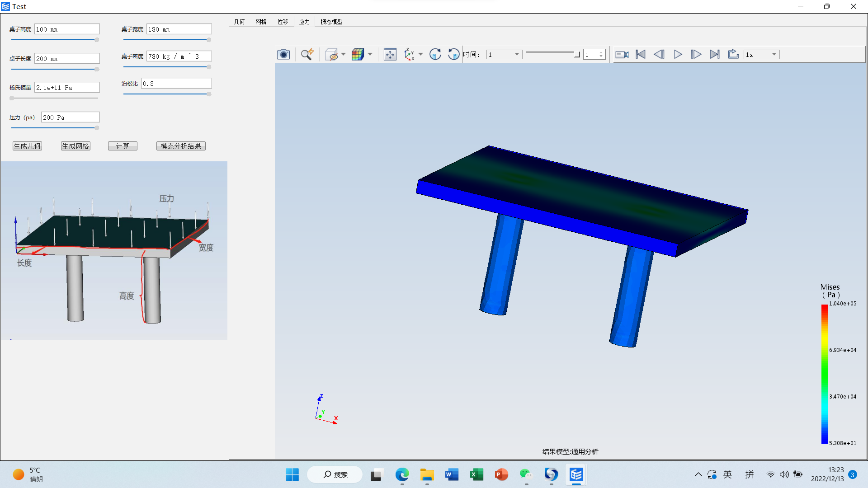Click the record animation video camera icon
The image size is (868, 488).
pos(622,55)
